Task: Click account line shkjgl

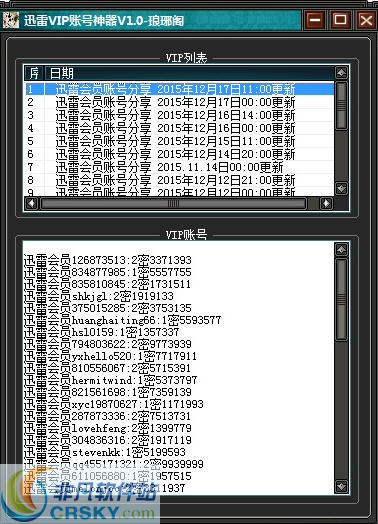Action: (x=99, y=296)
